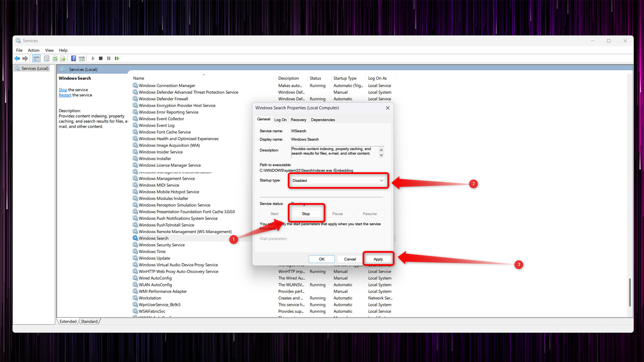644x362 pixels.
Task: Click the OK button
Action: pos(322,259)
